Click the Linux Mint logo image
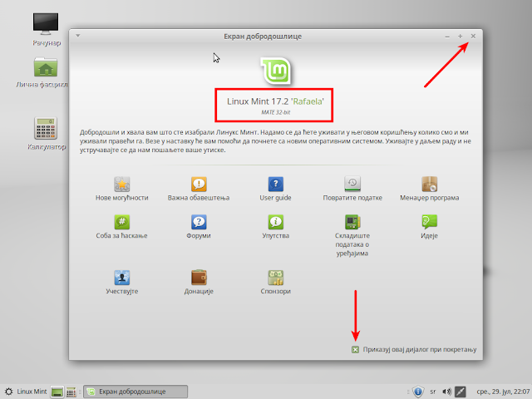The image size is (532, 399). click(276, 71)
